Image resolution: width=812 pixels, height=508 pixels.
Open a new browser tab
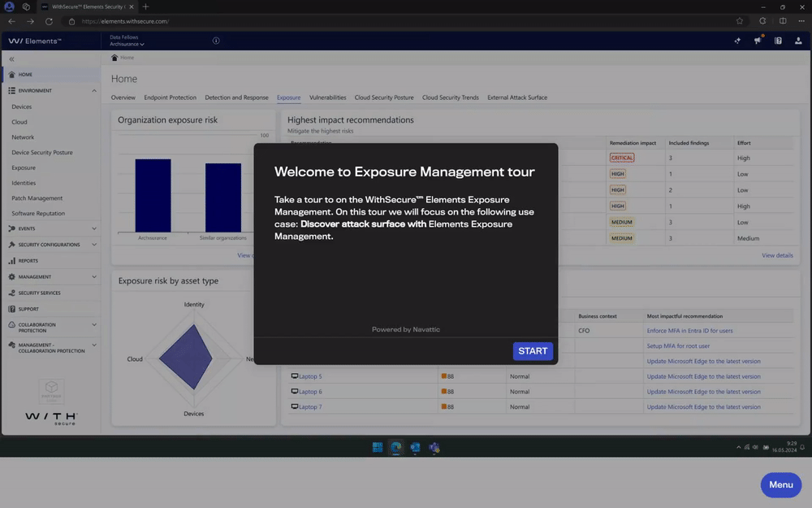[145, 7]
